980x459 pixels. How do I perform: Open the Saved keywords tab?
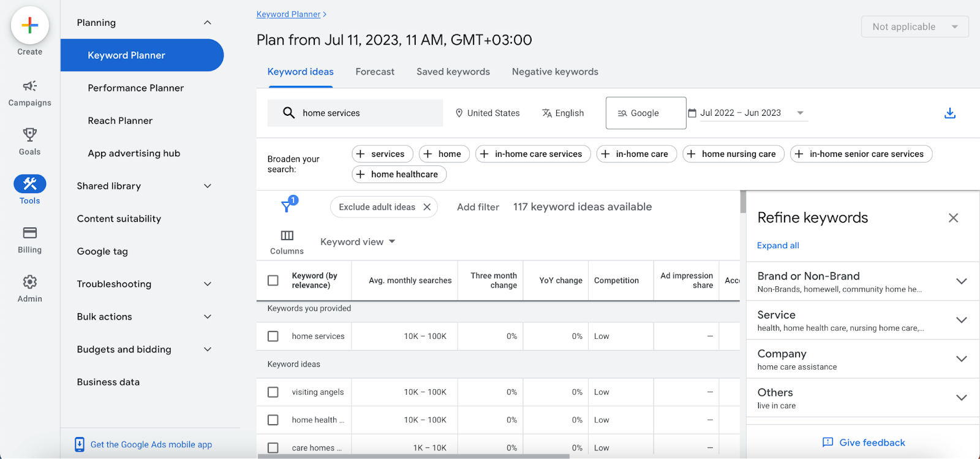coord(453,72)
